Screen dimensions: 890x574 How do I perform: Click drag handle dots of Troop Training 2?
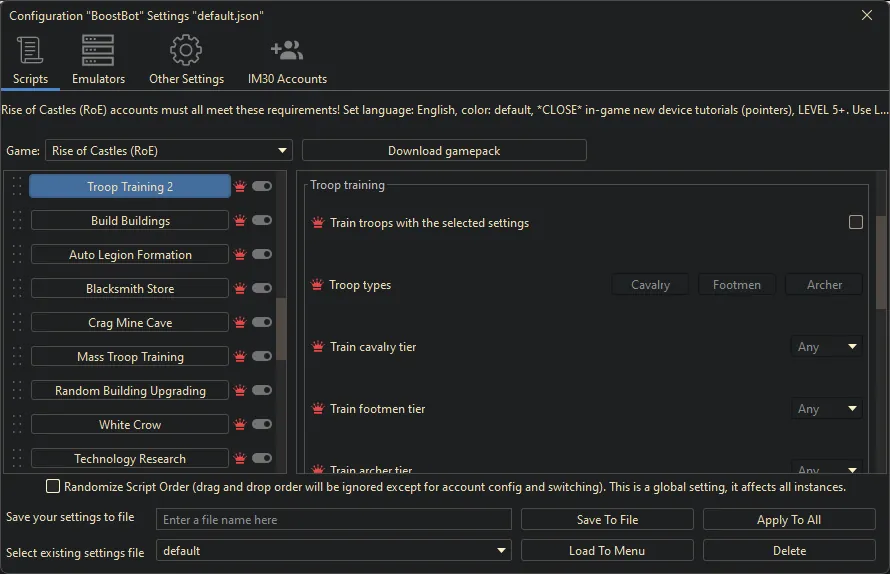coord(17,186)
